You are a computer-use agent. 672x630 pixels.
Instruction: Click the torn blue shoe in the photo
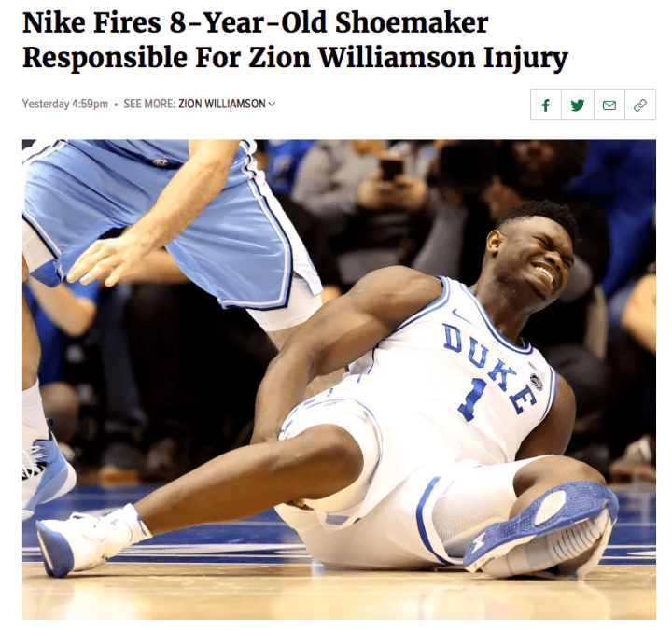542,529
